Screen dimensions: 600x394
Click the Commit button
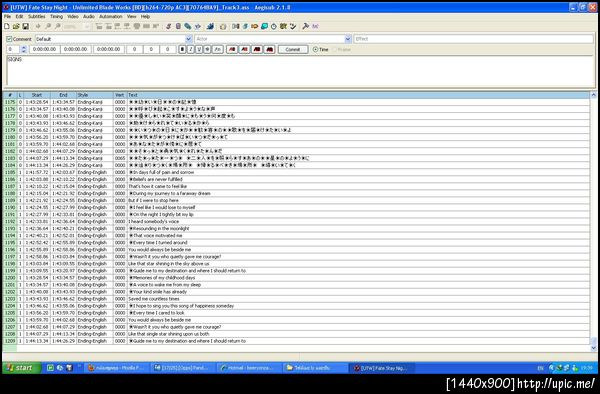293,49
